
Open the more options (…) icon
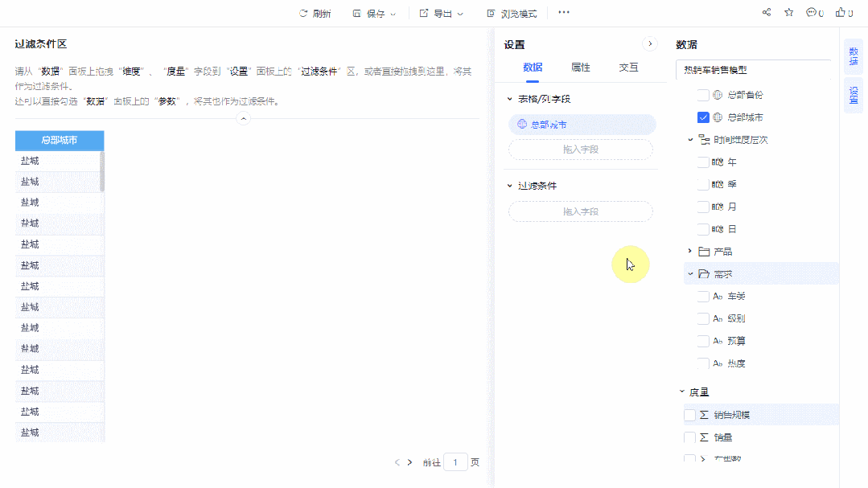[x=563, y=12]
